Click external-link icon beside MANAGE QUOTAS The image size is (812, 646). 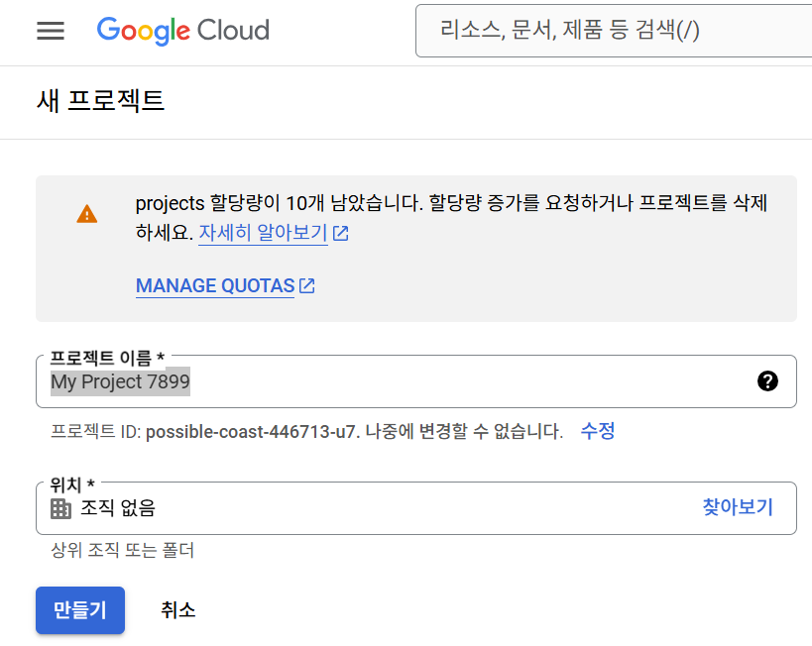click(x=307, y=285)
